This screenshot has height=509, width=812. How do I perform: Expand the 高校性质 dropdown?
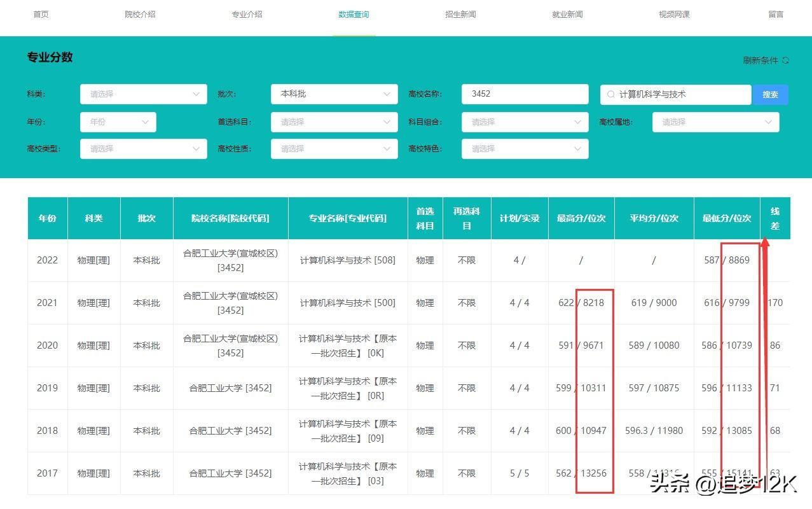pos(334,149)
